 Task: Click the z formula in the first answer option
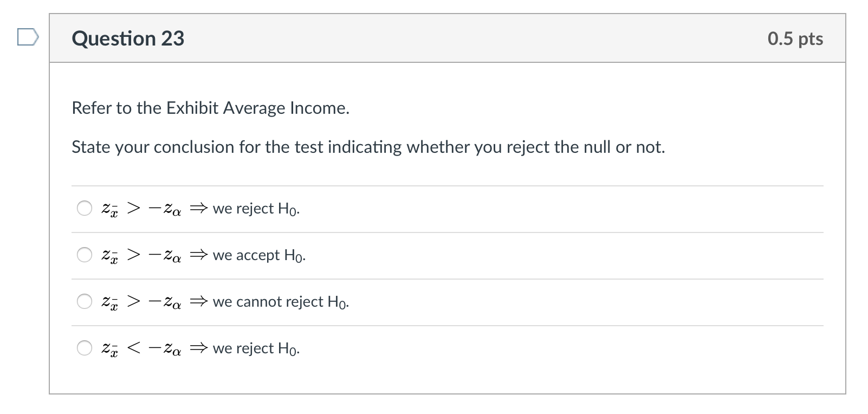(141, 209)
